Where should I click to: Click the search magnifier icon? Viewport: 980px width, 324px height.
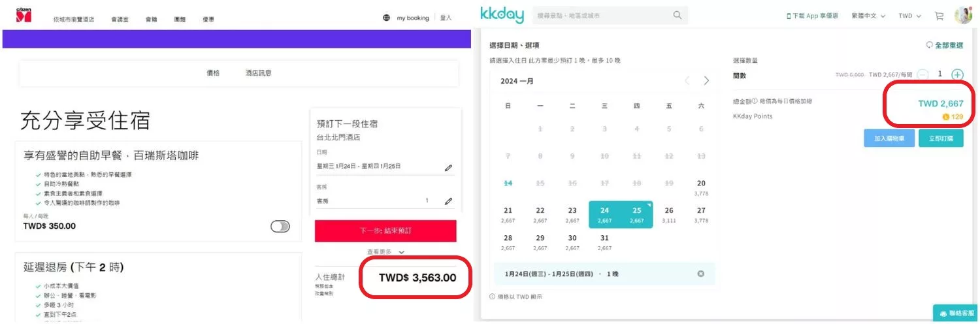point(678,15)
